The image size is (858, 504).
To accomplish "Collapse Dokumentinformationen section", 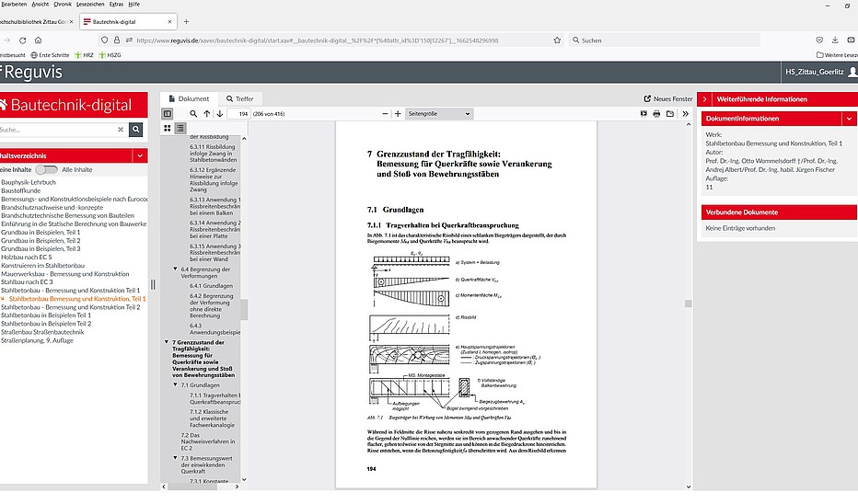I will (x=849, y=119).
